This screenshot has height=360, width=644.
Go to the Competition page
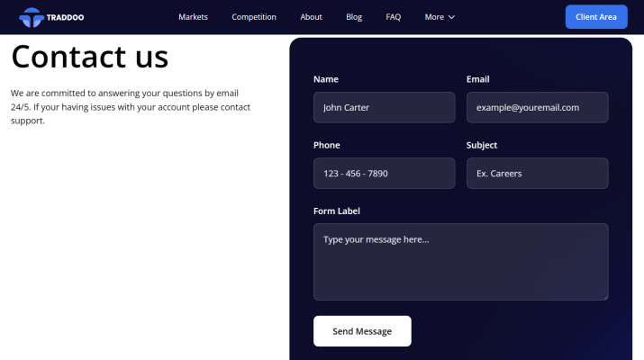tap(254, 17)
